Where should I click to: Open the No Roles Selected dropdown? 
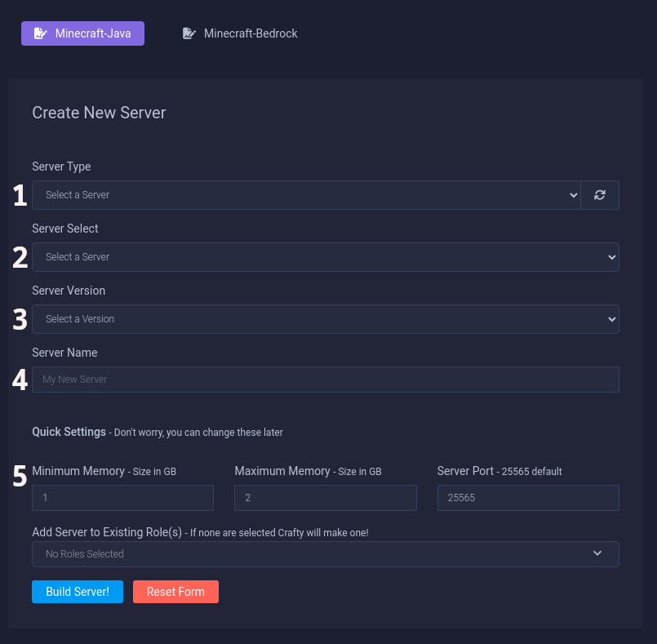[x=326, y=554]
